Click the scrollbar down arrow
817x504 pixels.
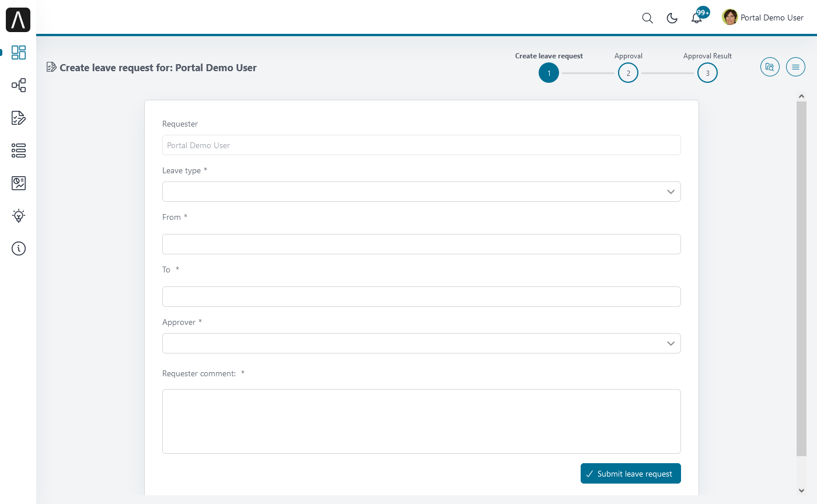[x=801, y=491]
